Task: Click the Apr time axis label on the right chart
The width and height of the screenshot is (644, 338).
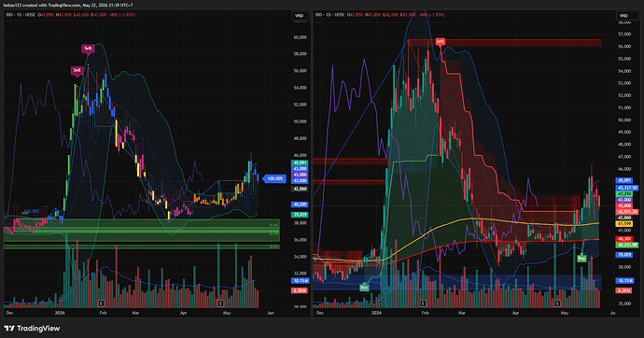Action: click(516, 313)
